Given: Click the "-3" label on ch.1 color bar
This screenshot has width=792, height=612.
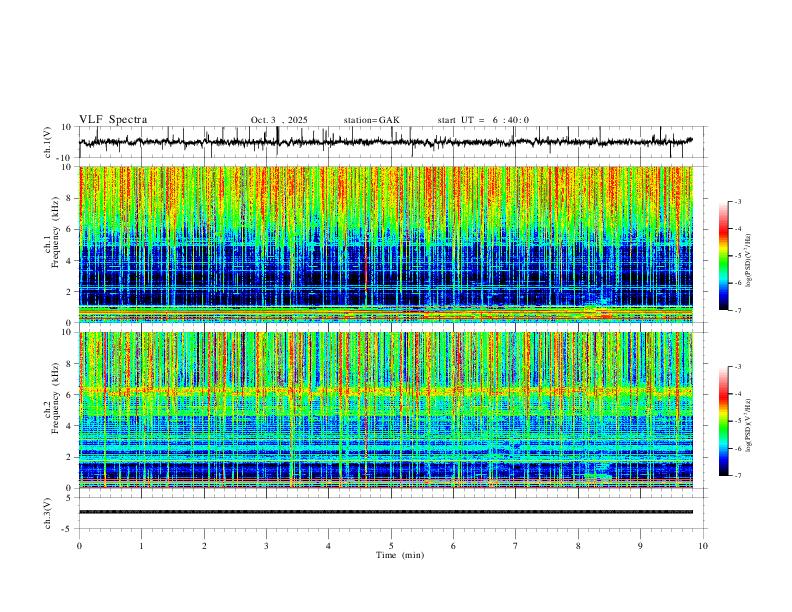Looking at the screenshot, I should coord(737,201).
